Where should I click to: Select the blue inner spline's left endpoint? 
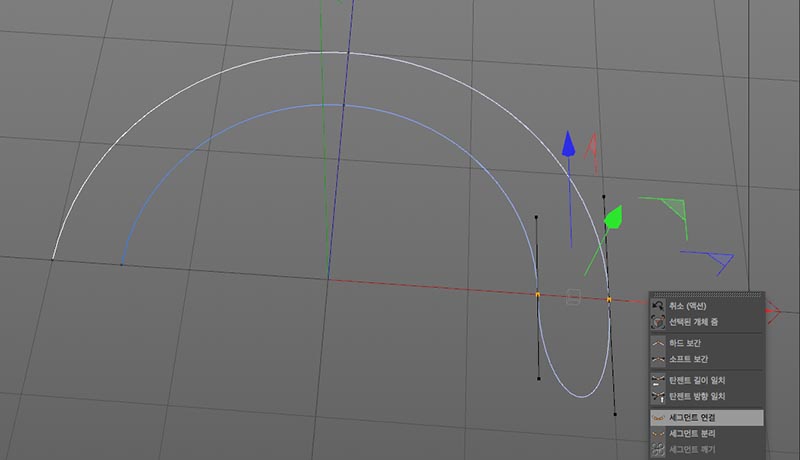coord(121,264)
